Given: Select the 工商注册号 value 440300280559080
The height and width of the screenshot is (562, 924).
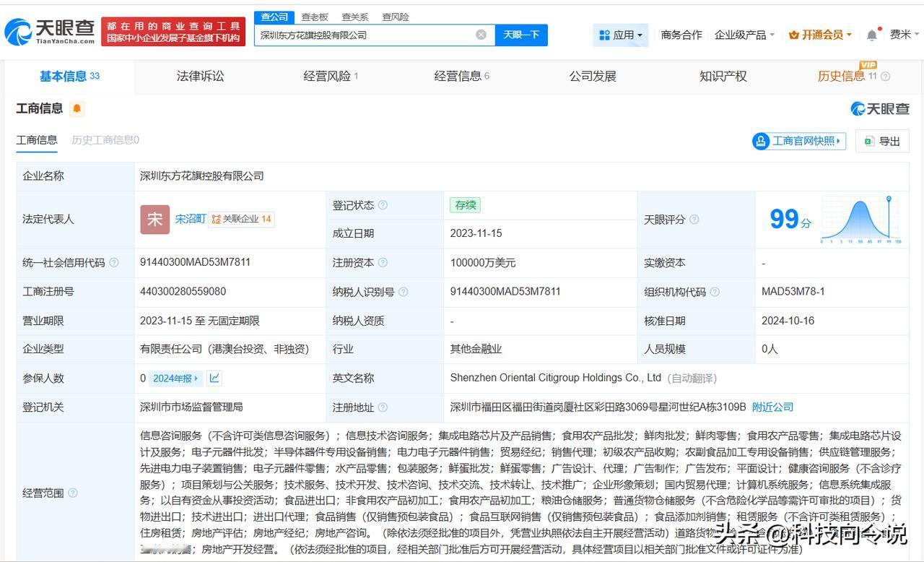Looking at the screenshot, I should [183, 292].
